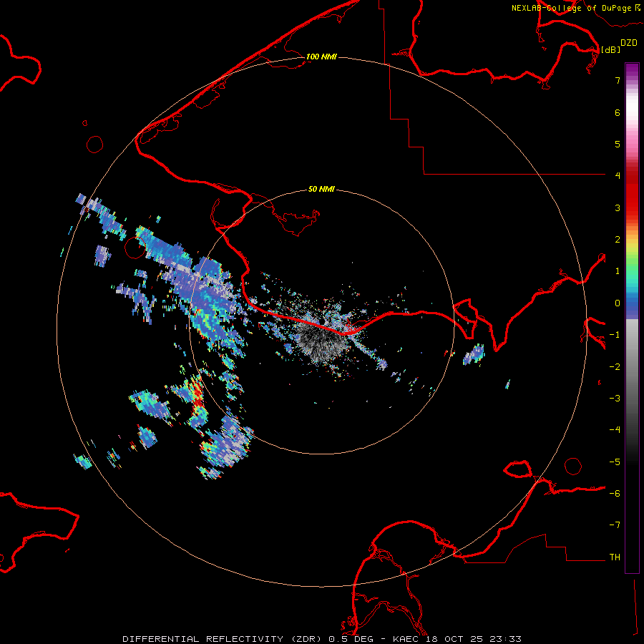The image size is (644, 644).
Task: Click the -5 value on color scale
Action: (x=615, y=462)
